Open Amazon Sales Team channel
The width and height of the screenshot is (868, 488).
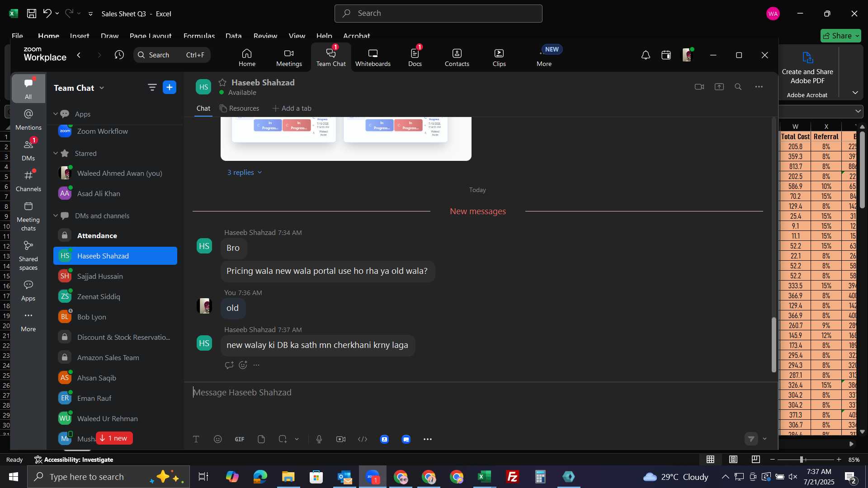pos(115,357)
